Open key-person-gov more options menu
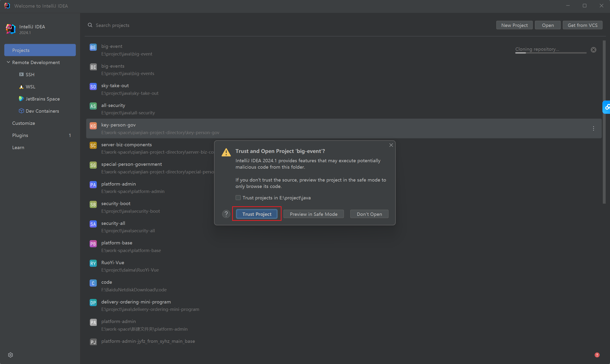Image resolution: width=610 pixels, height=364 pixels. [x=593, y=128]
